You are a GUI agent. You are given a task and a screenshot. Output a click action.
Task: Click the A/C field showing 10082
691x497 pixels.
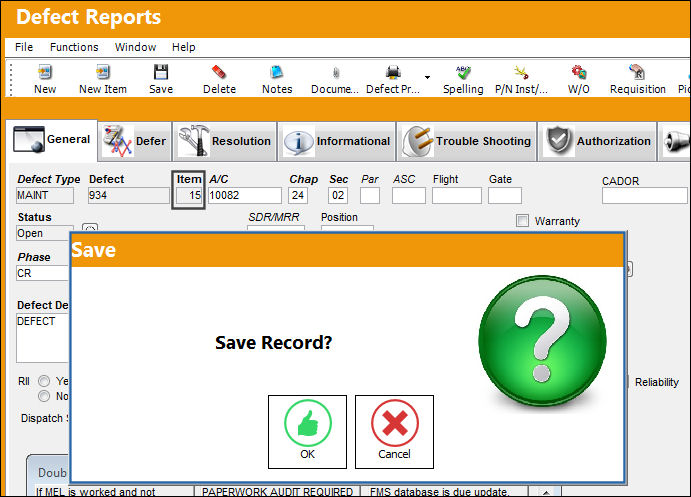tap(245, 195)
